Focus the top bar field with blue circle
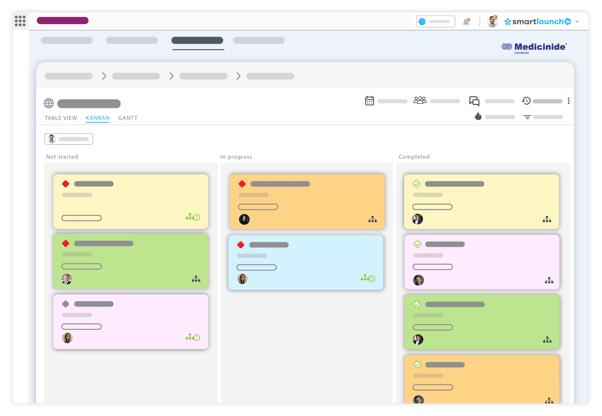Viewport: 602px width, 416px height. tap(436, 21)
